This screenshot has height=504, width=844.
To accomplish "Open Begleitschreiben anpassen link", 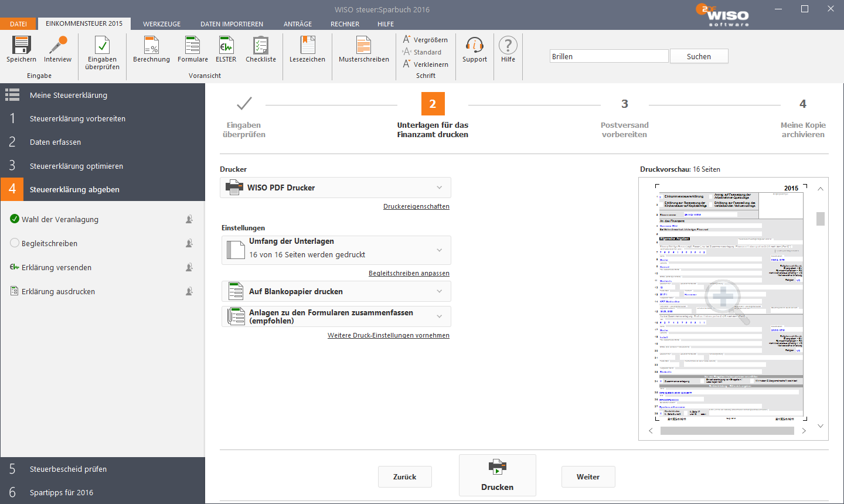I will [409, 273].
